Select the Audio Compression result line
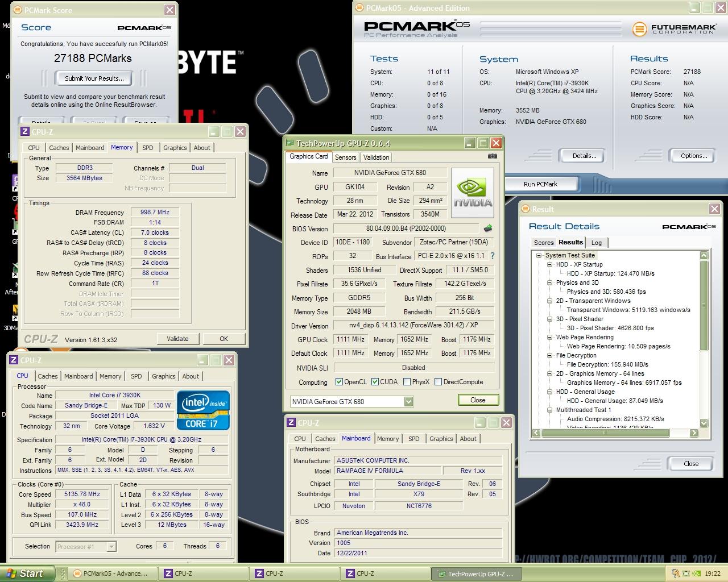Screen dimensions: 728x582 615,419
